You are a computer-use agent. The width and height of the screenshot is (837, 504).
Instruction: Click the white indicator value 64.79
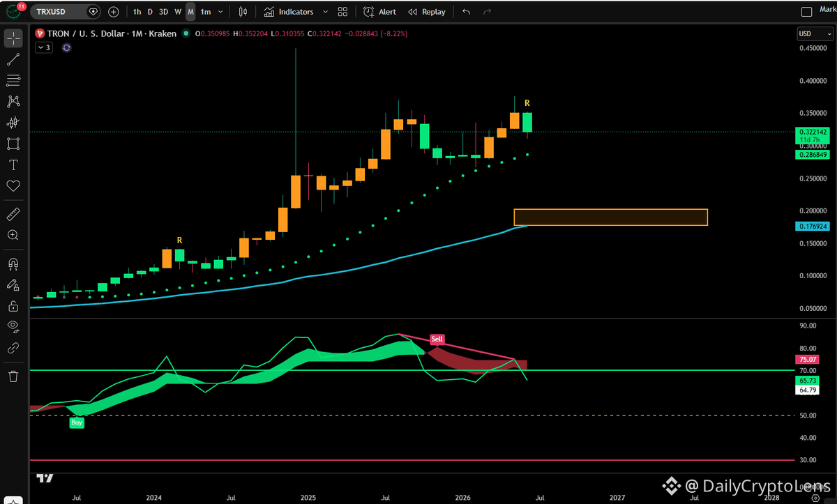(x=807, y=390)
